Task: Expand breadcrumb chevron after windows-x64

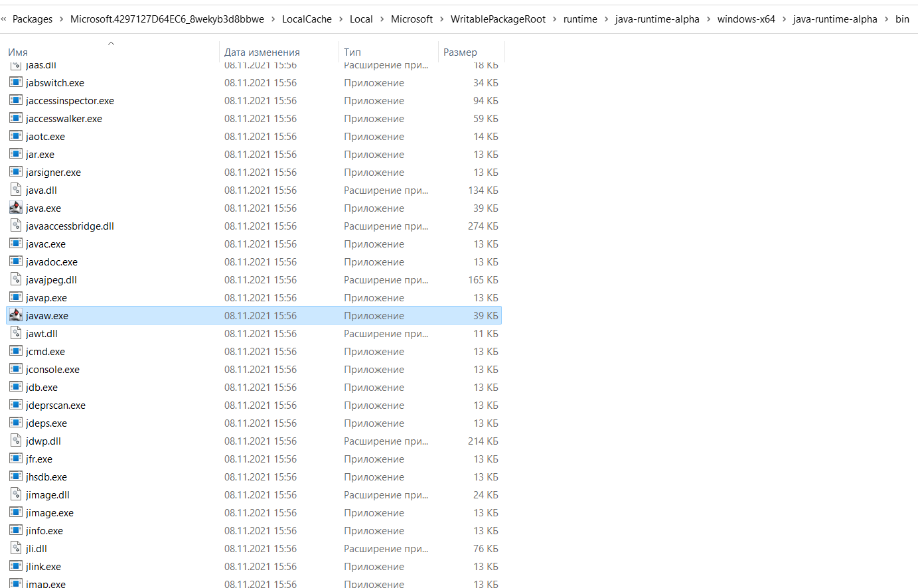Action: tap(785, 19)
